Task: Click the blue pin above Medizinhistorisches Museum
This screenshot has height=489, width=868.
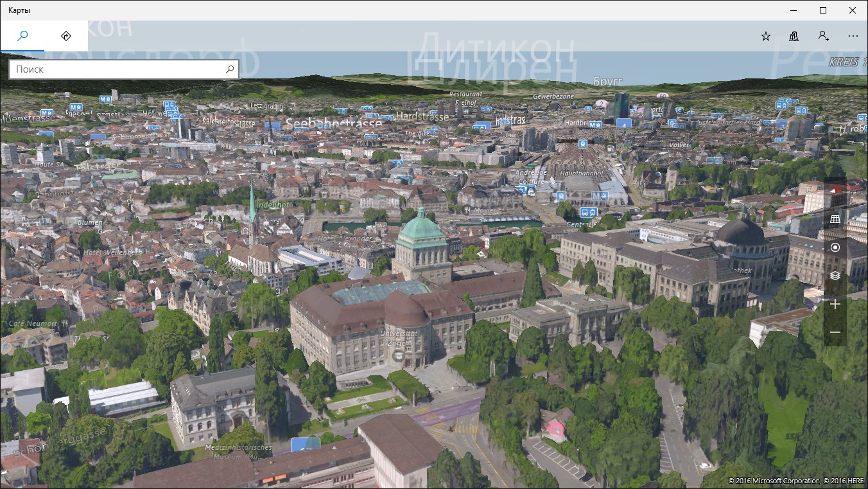Action: coord(306,445)
